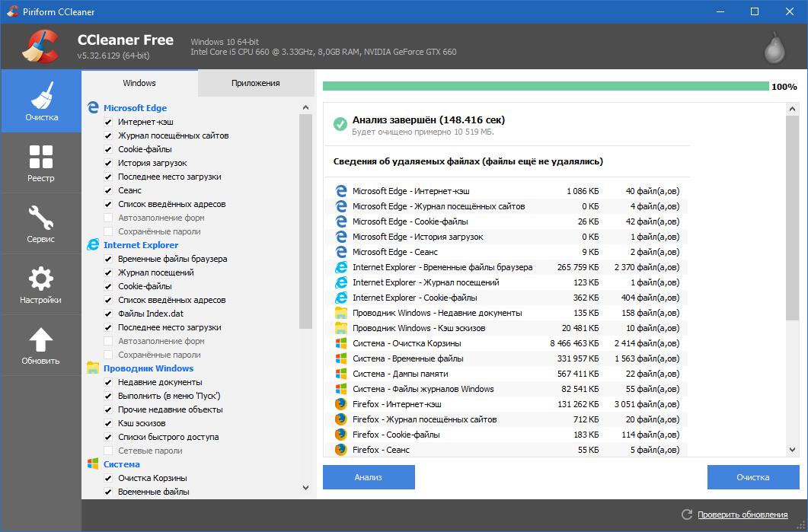Open the Обновить upgrade section
This screenshot has height=532, width=808.
pyautogui.click(x=41, y=345)
